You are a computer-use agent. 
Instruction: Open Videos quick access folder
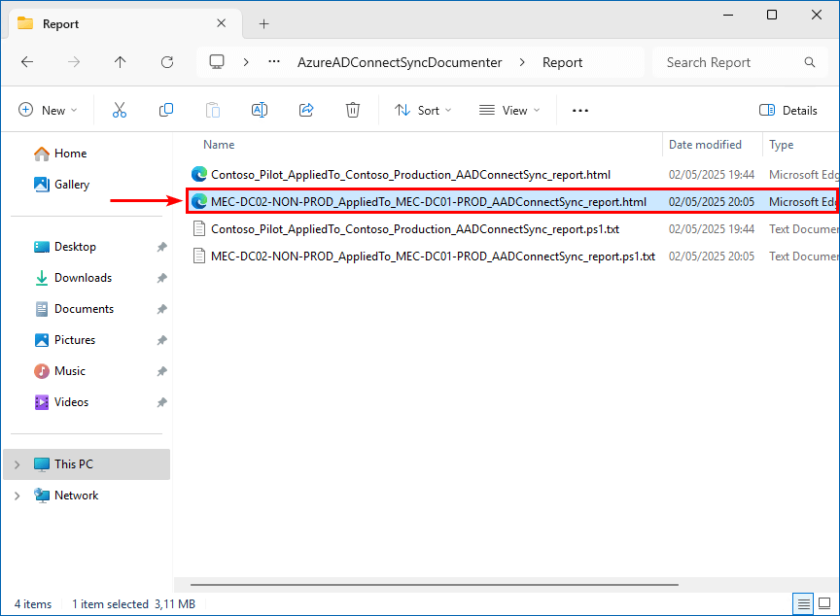[71, 402]
